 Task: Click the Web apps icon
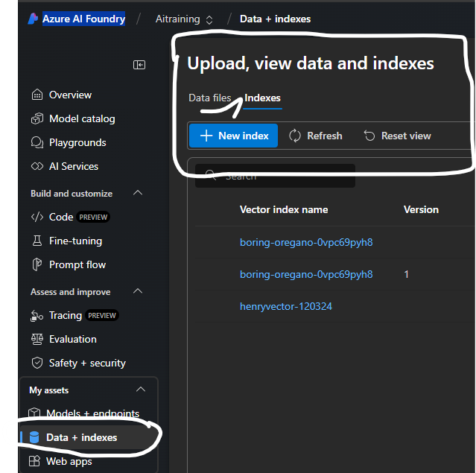[34, 461]
